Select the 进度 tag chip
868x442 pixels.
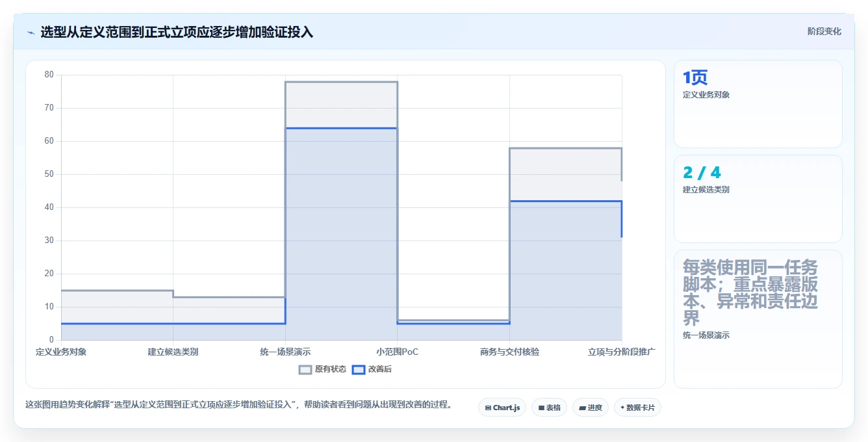click(591, 408)
